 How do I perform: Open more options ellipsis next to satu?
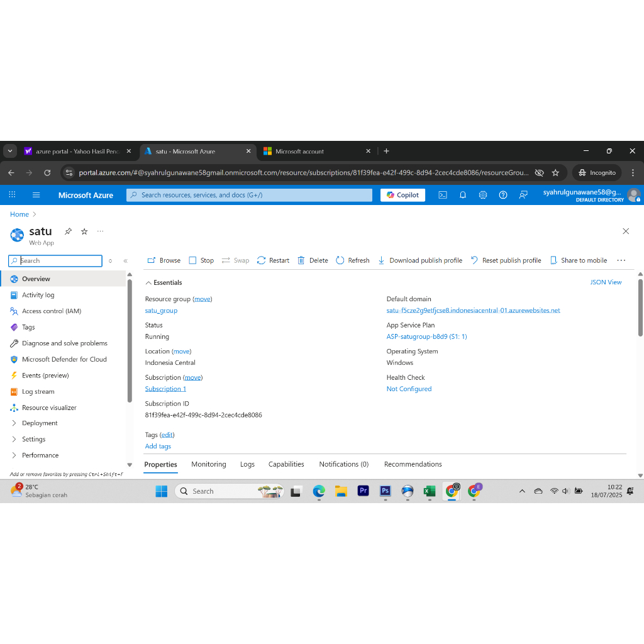coord(100,231)
